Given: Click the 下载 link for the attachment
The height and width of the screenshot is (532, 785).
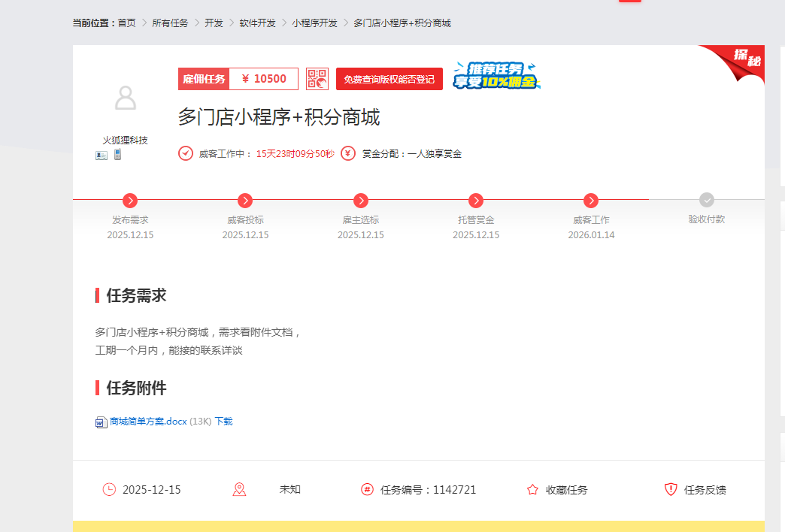Looking at the screenshot, I should pos(223,422).
